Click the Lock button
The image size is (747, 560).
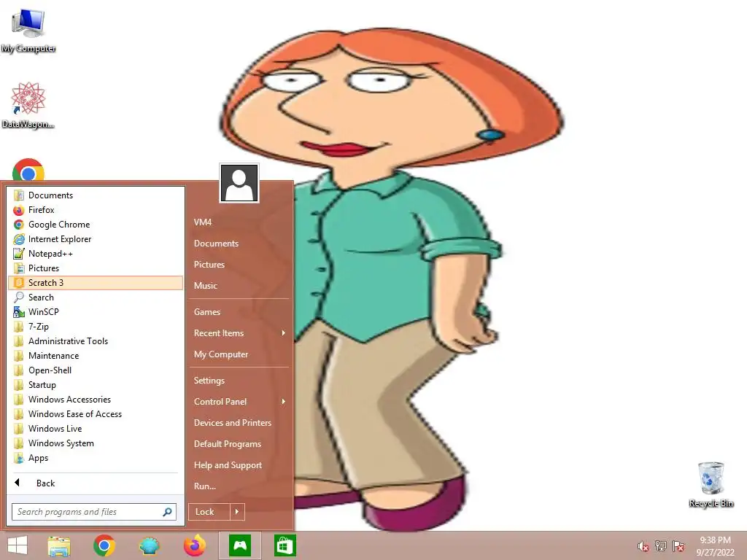click(209, 512)
